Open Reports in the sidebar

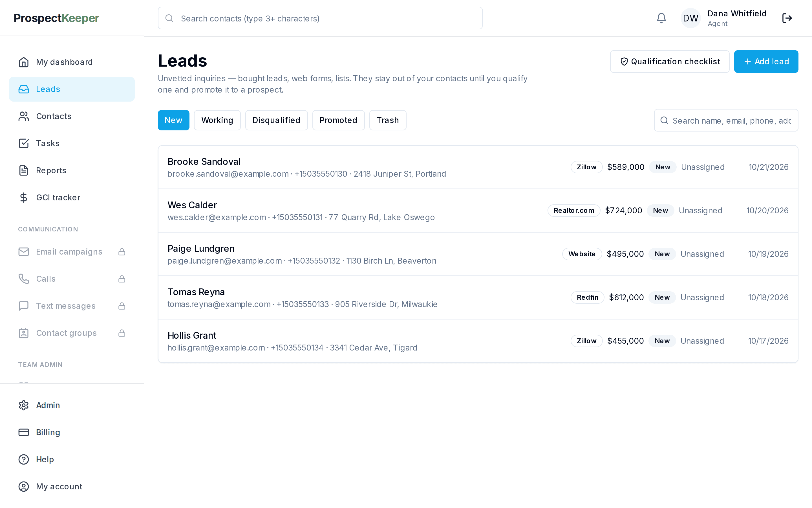[72, 170]
